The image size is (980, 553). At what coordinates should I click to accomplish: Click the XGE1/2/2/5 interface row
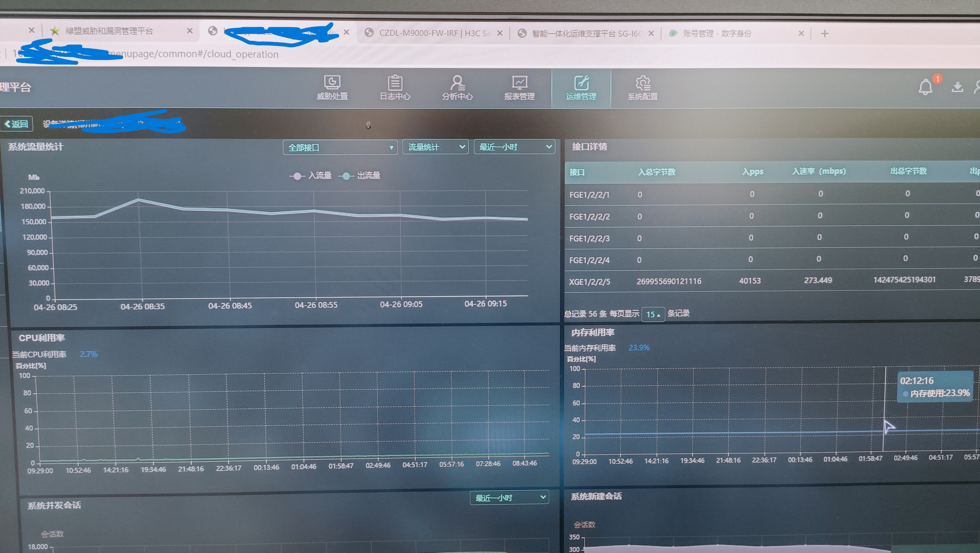pos(589,282)
